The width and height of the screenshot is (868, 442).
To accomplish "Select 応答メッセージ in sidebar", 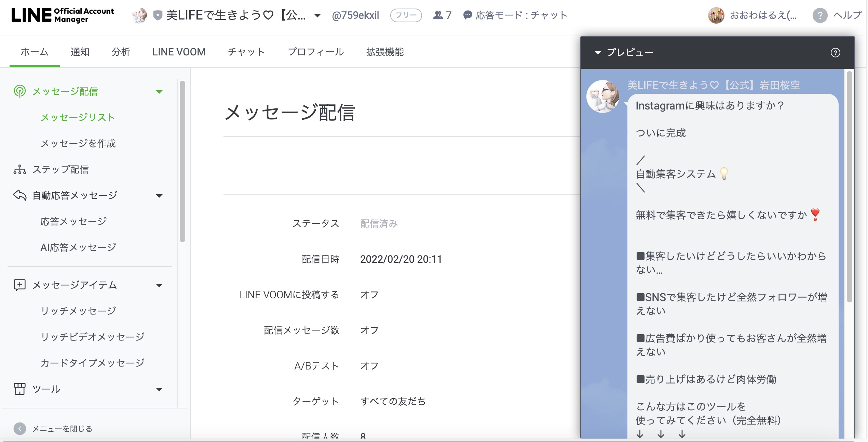I will point(73,221).
